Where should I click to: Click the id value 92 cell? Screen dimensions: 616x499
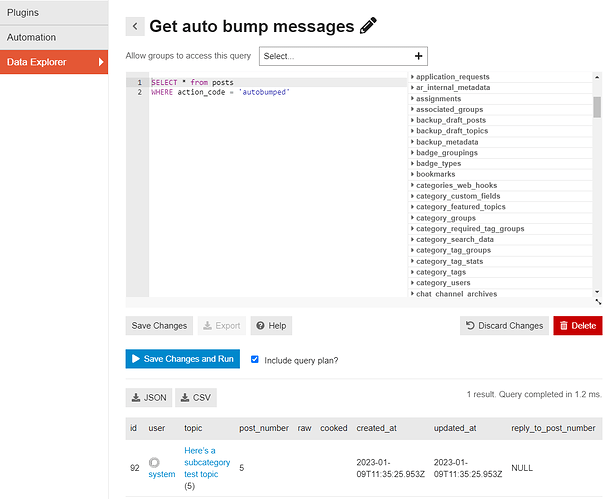click(135, 468)
